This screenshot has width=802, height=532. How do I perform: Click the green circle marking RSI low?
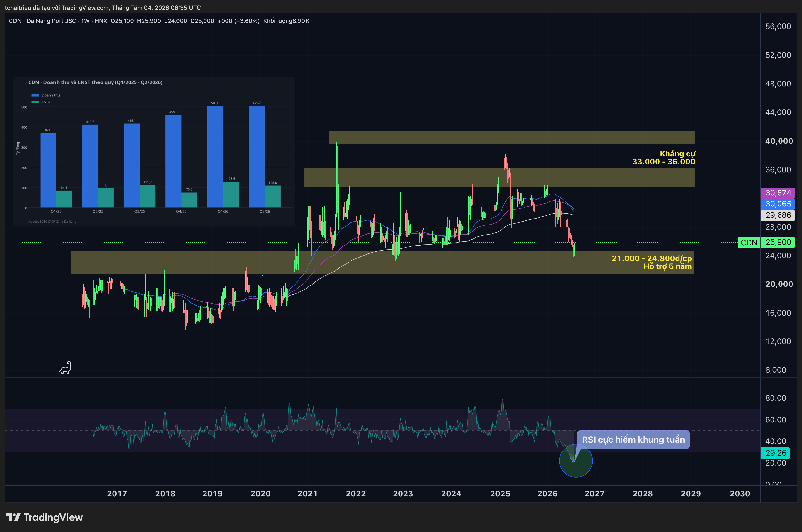click(576, 461)
